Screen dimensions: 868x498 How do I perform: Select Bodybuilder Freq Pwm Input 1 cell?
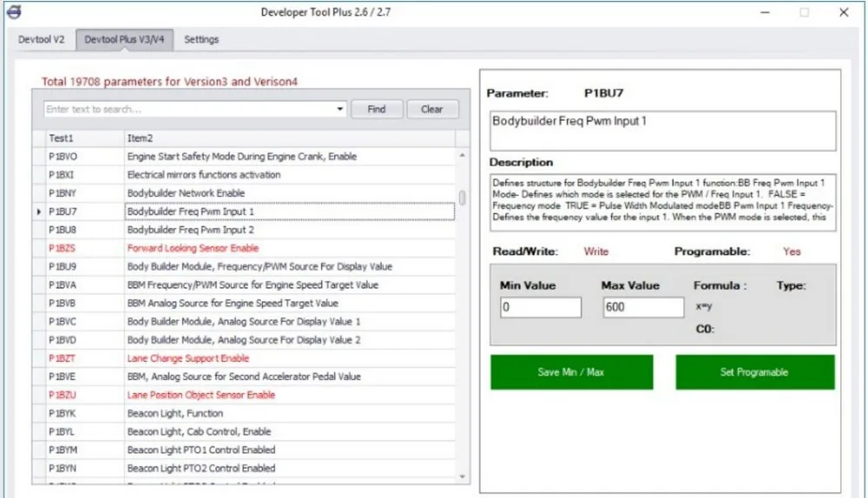click(x=290, y=212)
